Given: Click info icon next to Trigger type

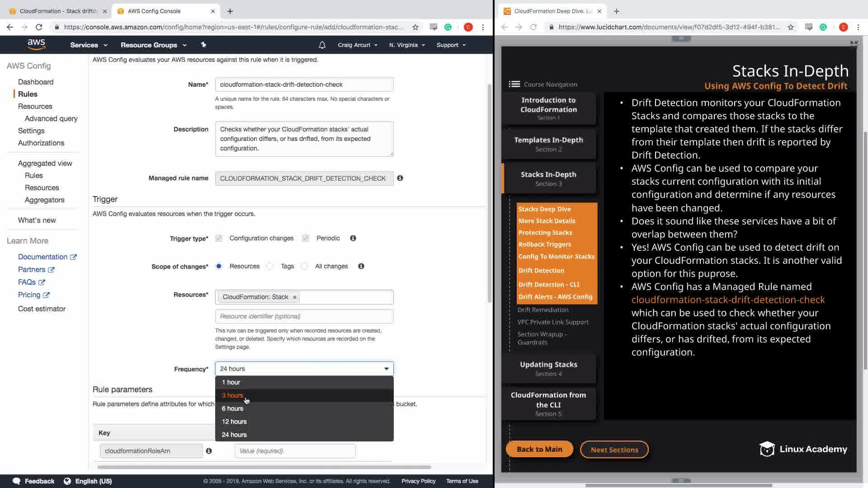Looking at the screenshot, I should (x=353, y=238).
